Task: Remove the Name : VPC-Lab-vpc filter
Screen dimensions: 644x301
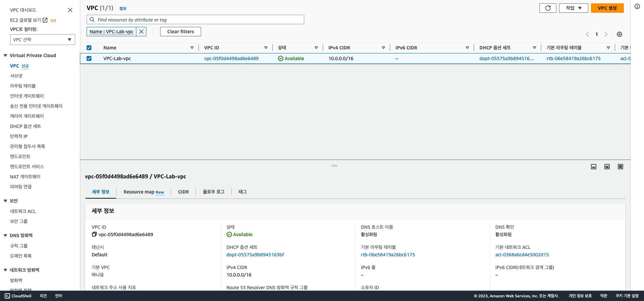Action: pyautogui.click(x=141, y=32)
